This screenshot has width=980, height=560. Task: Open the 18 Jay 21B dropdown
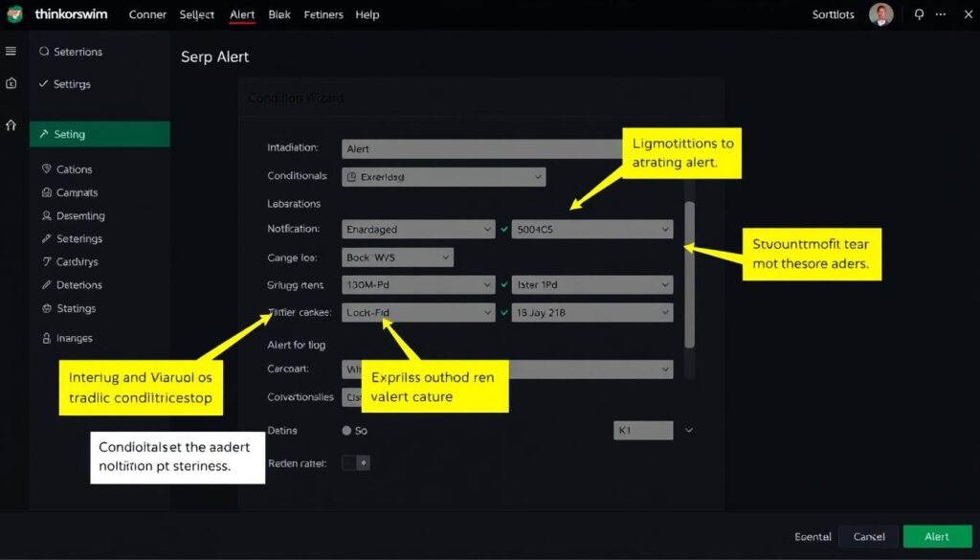[592, 312]
